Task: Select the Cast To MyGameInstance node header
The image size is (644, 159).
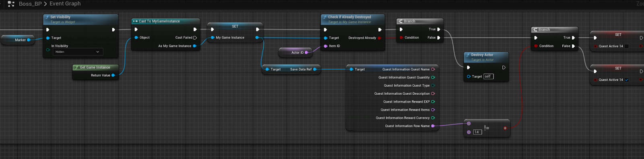Action: (166, 21)
